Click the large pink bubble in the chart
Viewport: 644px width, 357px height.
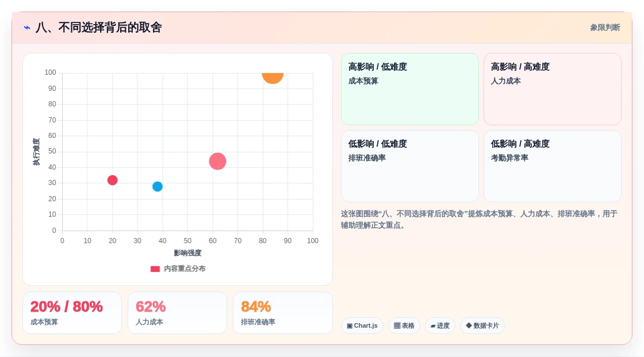(x=218, y=161)
